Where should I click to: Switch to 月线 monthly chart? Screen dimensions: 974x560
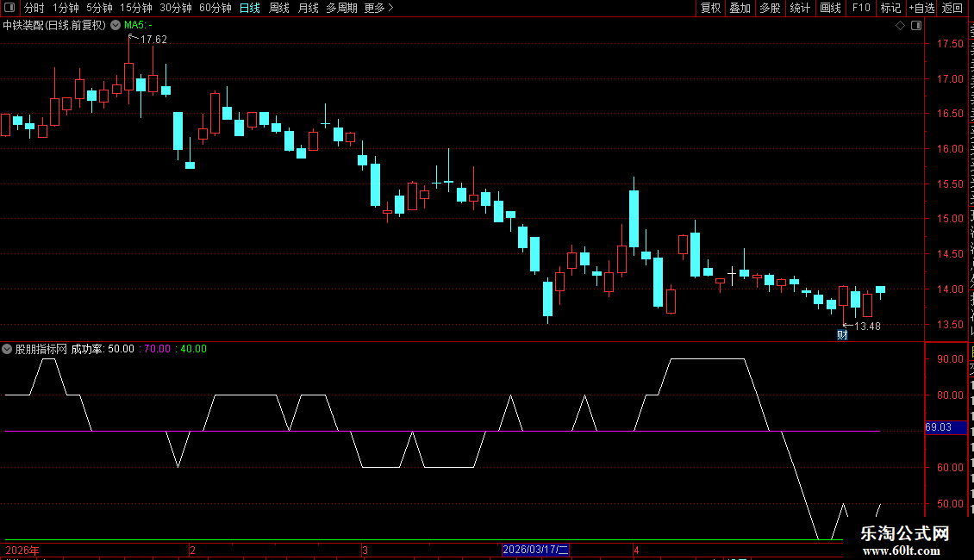tap(308, 8)
